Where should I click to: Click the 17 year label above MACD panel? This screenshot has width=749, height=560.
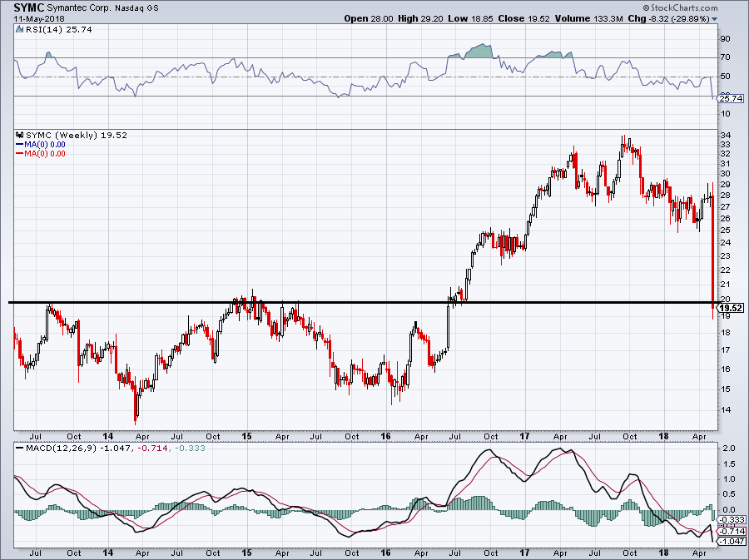pos(525,436)
